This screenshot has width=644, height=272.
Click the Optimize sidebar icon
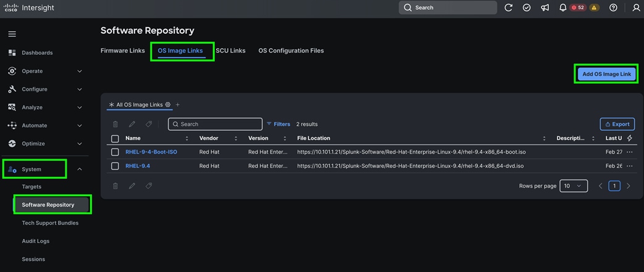point(12,144)
